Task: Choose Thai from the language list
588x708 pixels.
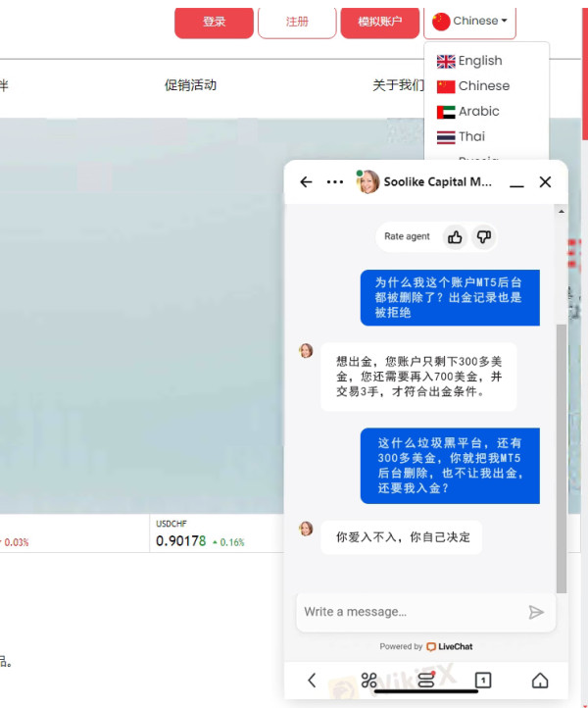Action: [x=462, y=137]
